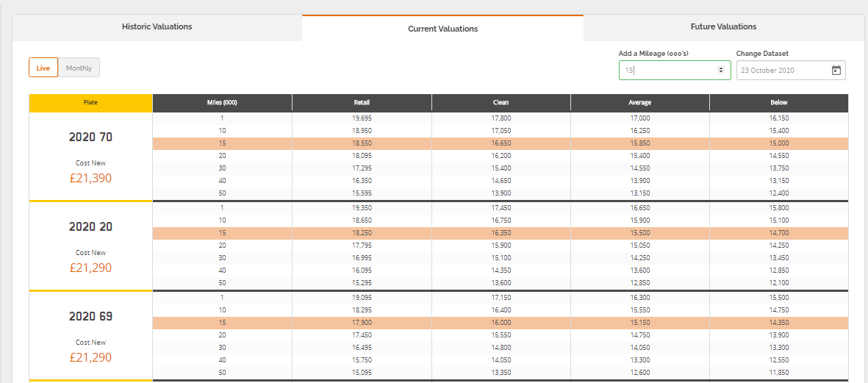Select the 2020 69 plate label
Screen dimensions: 868x383
(x=91, y=317)
